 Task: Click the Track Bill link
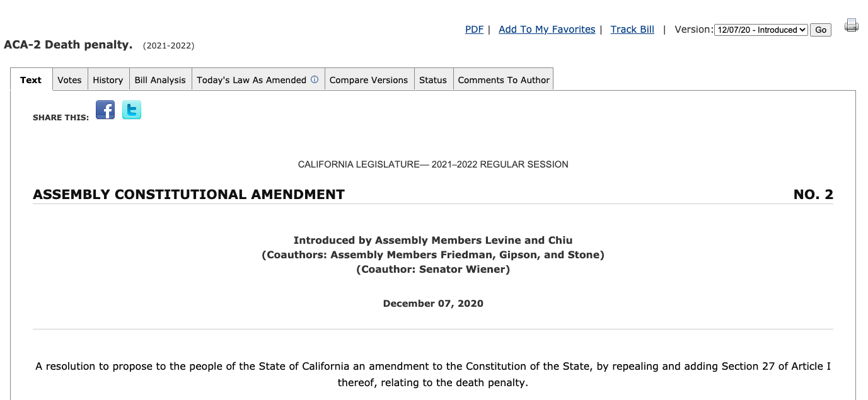pos(632,30)
